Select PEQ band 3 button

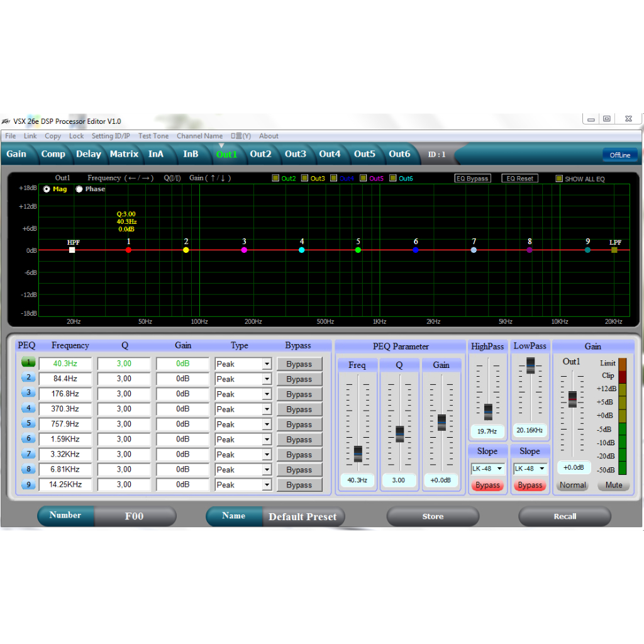(x=28, y=394)
